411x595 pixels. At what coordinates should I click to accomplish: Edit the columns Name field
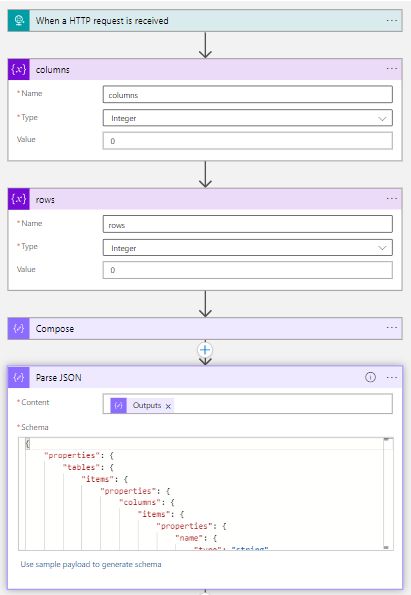pyautogui.click(x=247, y=94)
